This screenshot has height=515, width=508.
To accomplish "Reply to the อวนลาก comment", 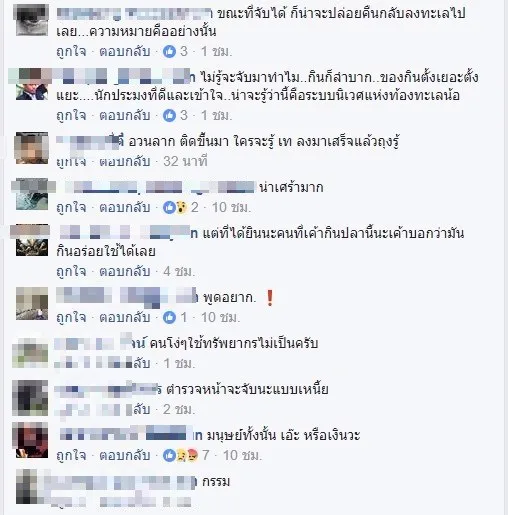I will (125, 161).
